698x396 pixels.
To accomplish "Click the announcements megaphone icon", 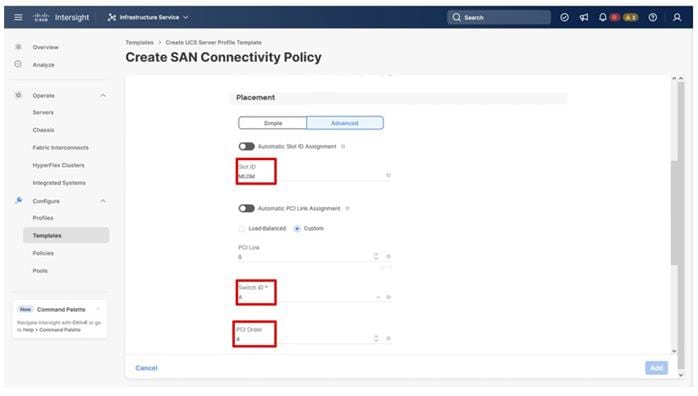I will point(584,17).
